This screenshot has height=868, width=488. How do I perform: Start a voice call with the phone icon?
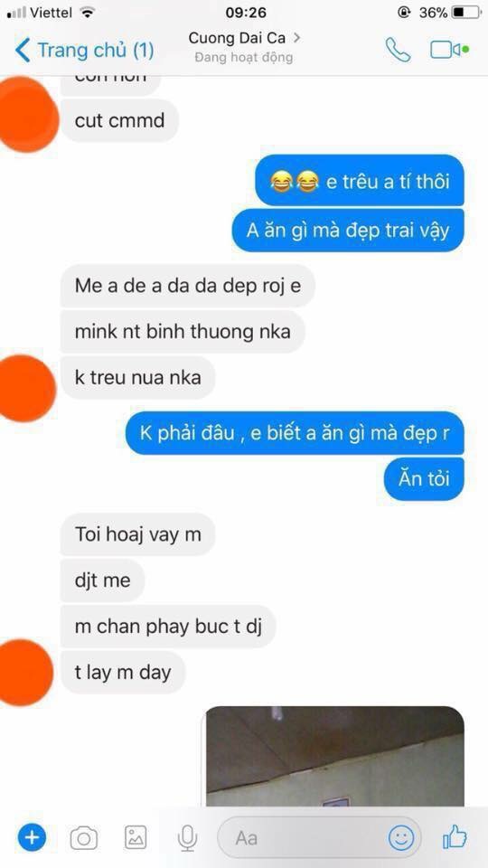click(x=398, y=51)
